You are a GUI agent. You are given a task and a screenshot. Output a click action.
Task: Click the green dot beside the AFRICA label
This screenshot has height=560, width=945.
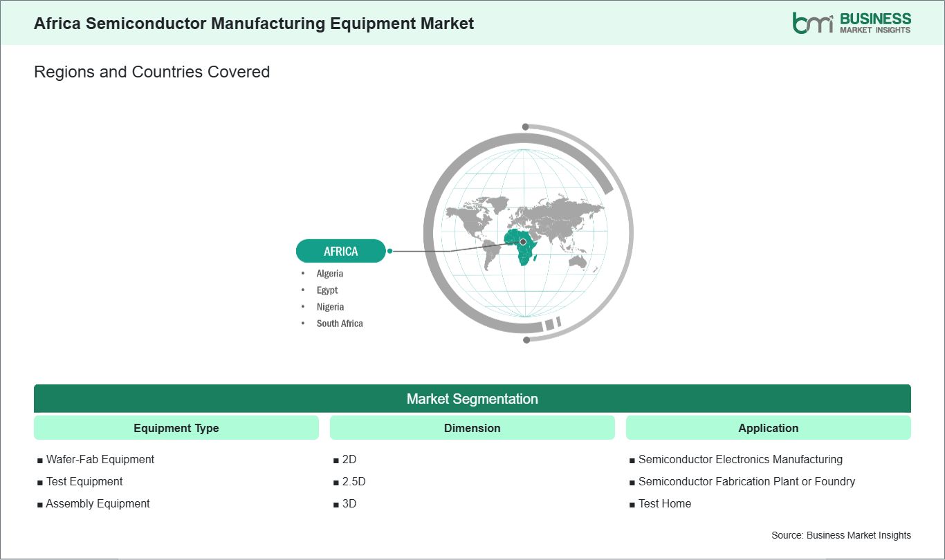tap(390, 251)
